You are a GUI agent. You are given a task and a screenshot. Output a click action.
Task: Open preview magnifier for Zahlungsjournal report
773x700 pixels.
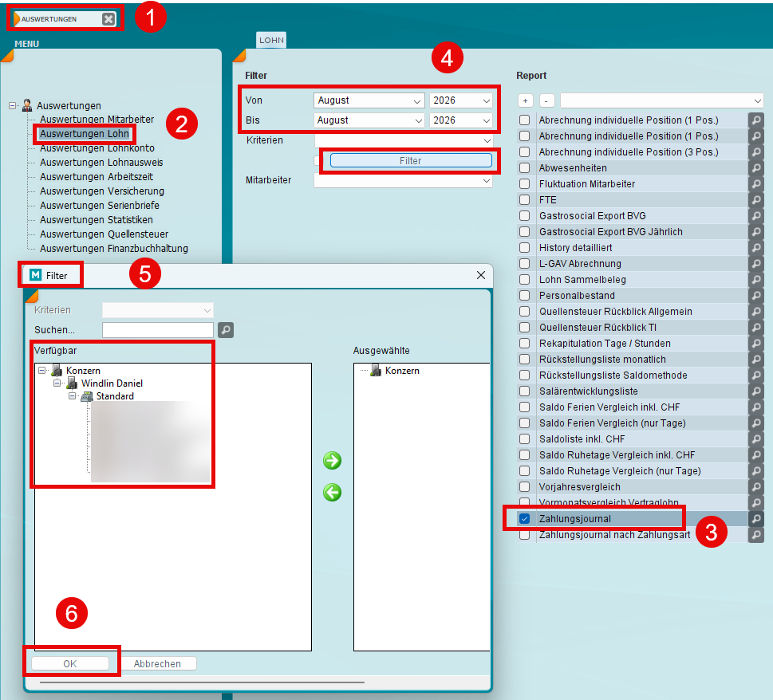pyautogui.click(x=755, y=519)
